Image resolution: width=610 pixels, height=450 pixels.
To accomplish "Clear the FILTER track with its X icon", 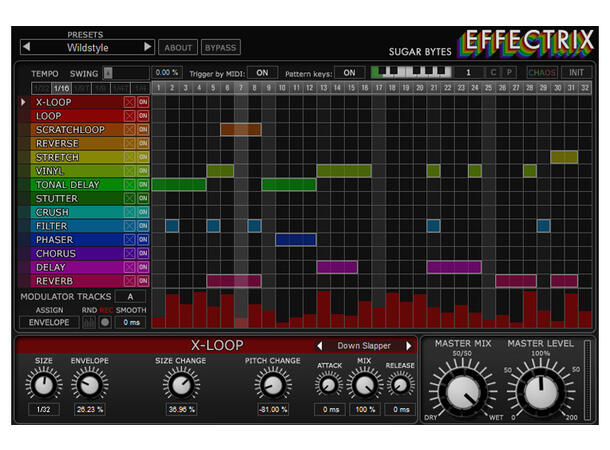I will pyautogui.click(x=129, y=226).
